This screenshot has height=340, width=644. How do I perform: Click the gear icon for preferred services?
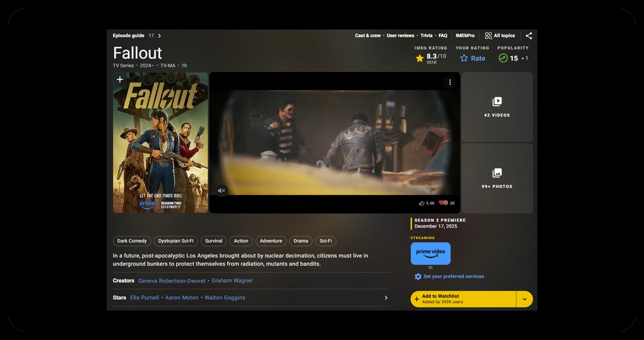coord(418,277)
